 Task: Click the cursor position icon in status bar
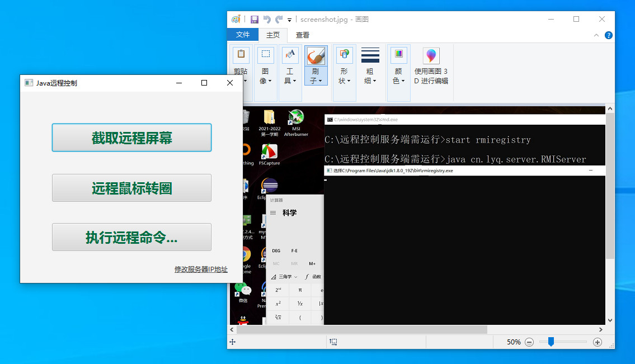pos(232,342)
